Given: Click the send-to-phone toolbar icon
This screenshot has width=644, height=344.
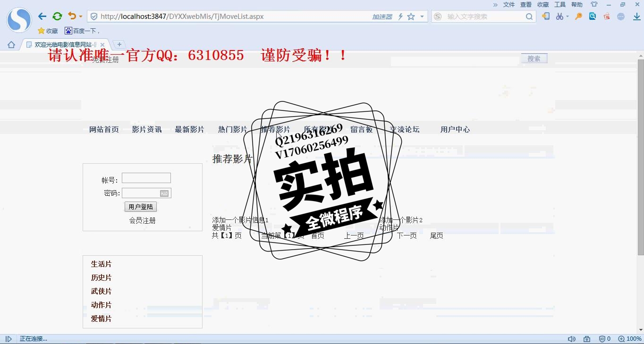Looking at the screenshot, I should point(546,16).
